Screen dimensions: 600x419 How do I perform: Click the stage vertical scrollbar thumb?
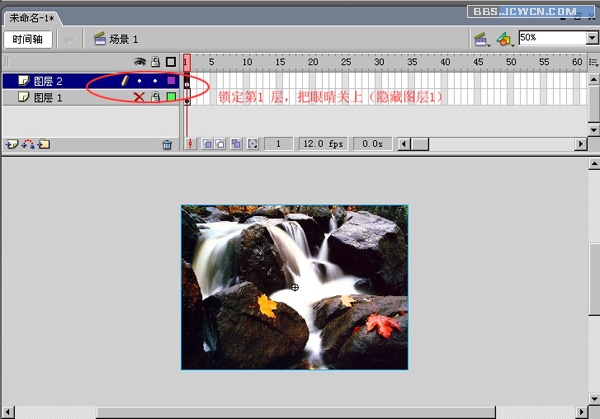point(594,279)
